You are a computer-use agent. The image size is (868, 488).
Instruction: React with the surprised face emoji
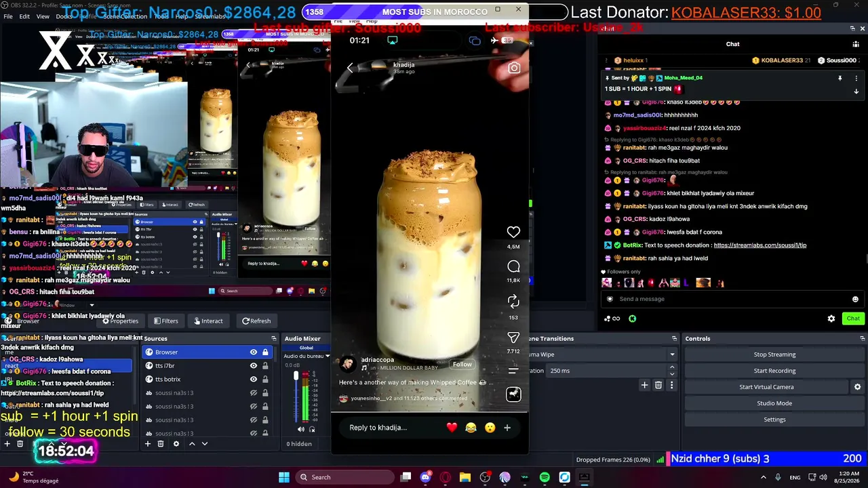pos(490,428)
